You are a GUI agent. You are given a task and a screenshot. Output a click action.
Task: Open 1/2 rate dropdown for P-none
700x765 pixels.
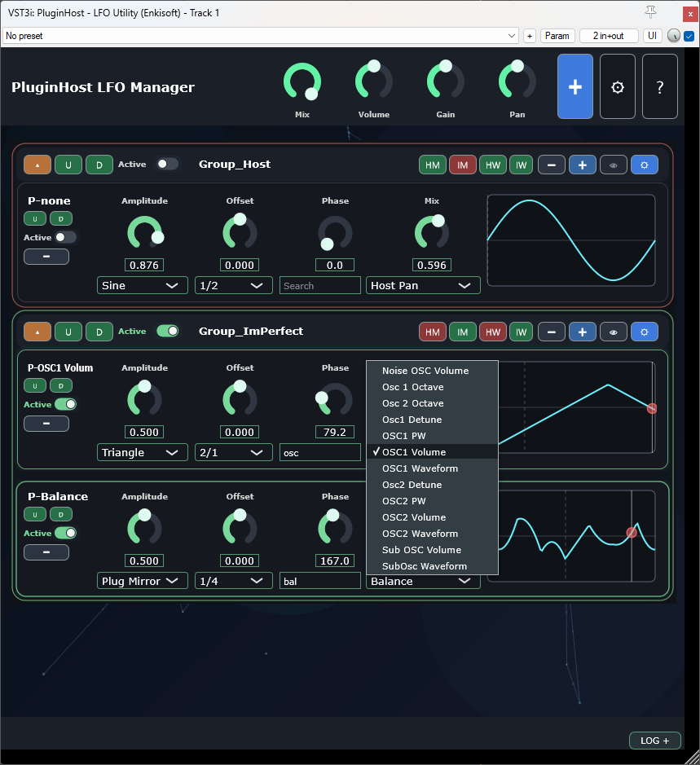pos(233,285)
